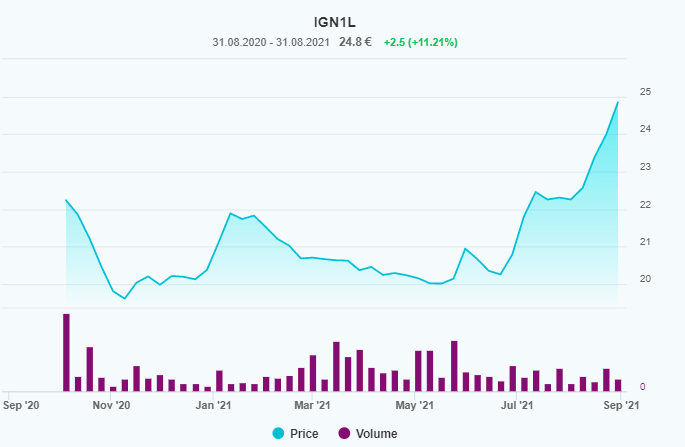Toggle the Price series in the legend
685x447 pixels.
(x=295, y=433)
